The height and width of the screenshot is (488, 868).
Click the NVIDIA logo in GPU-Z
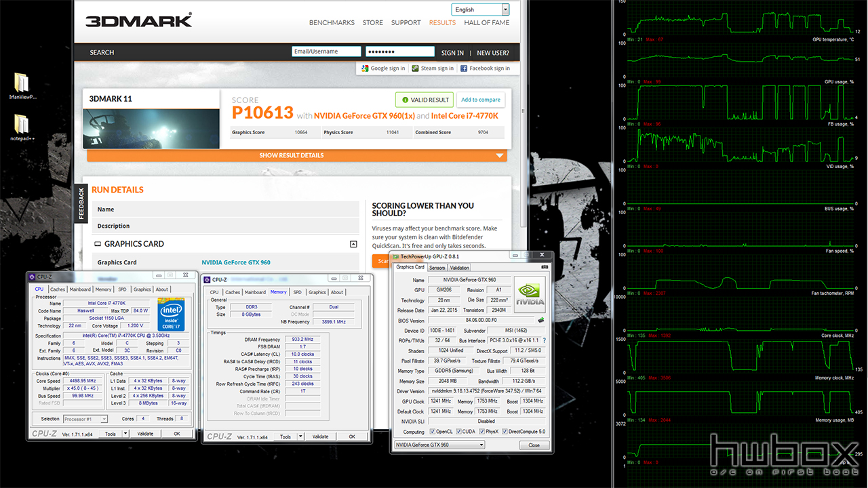click(x=530, y=295)
